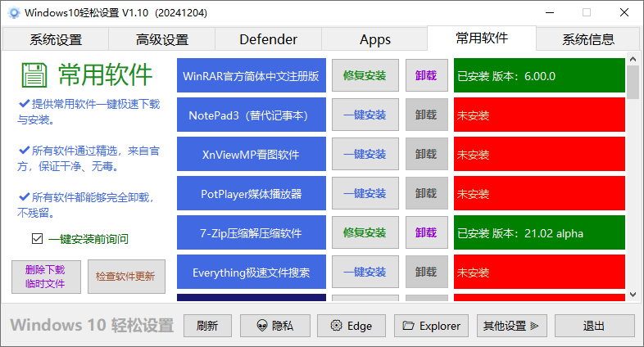644x347 pixels.
Task: Click the 卸载 button in PotPlayer row
Action: click(x=427, y=194)
